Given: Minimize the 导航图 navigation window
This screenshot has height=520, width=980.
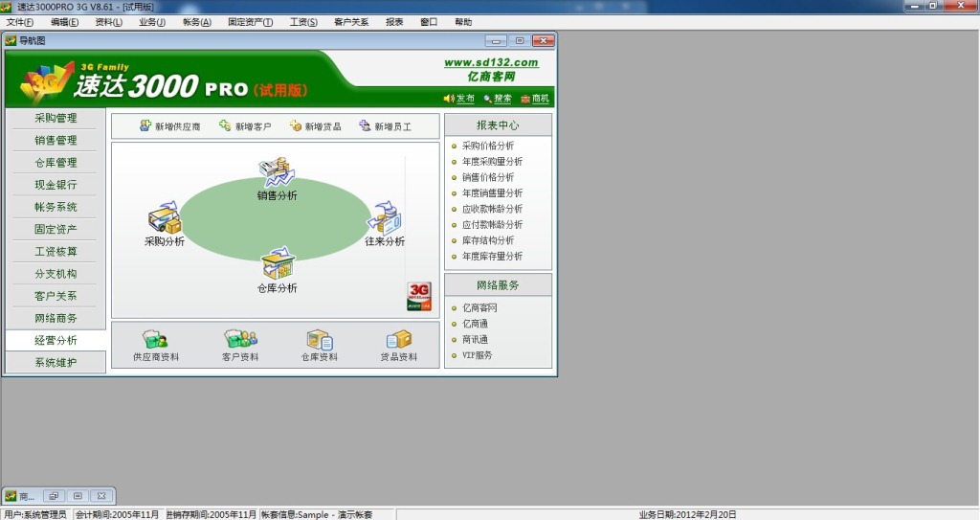Looking at the screenshot, I should (496, 40).
